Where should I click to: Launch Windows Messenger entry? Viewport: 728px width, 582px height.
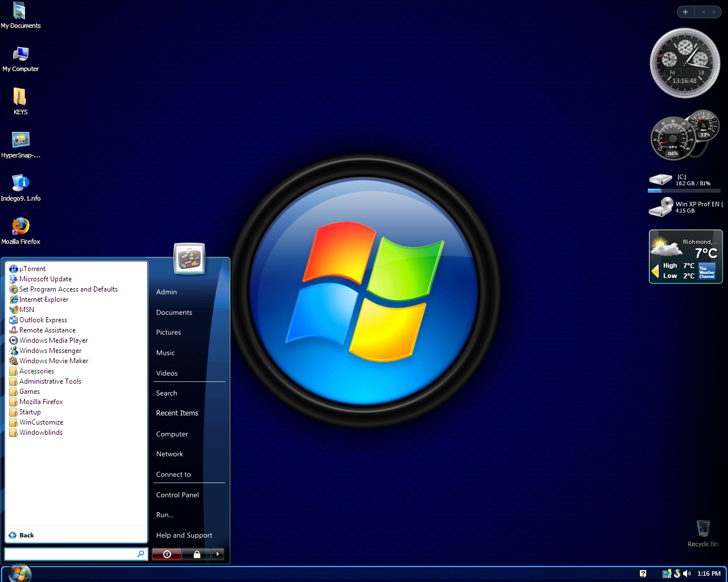[45, 351]
